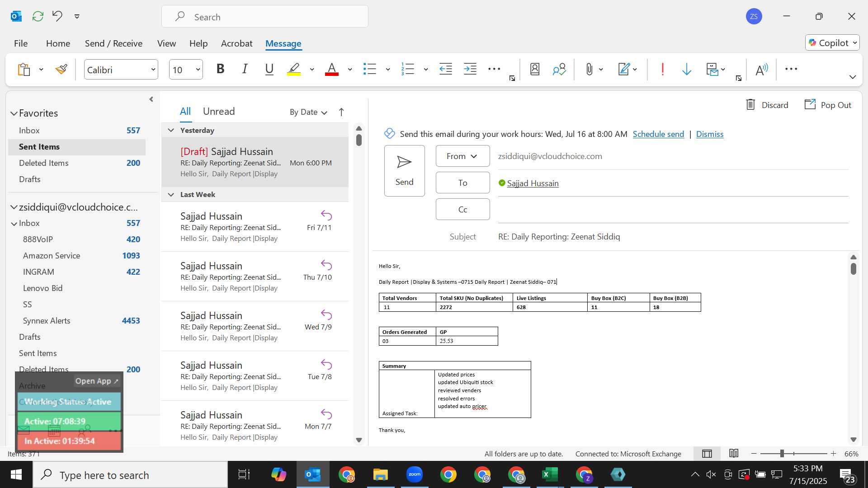This screenshot has width=868, height=488.
Task: Show Unread messages filter
Action: (x=219, y=111)
